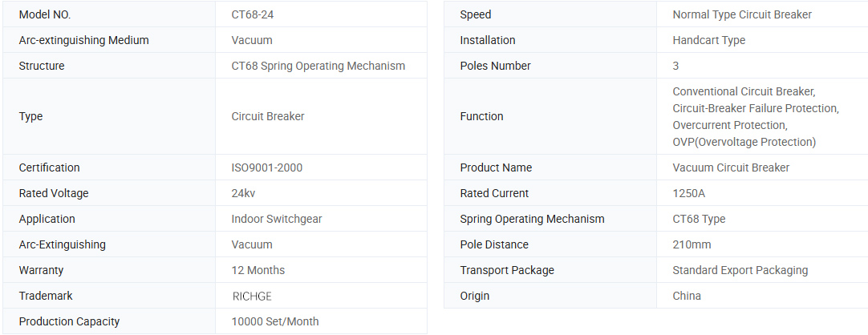This screenshot has height=335, width=868.
Task: Select the "10000 Set/Month" production capacity
Action: pos(274,321)
